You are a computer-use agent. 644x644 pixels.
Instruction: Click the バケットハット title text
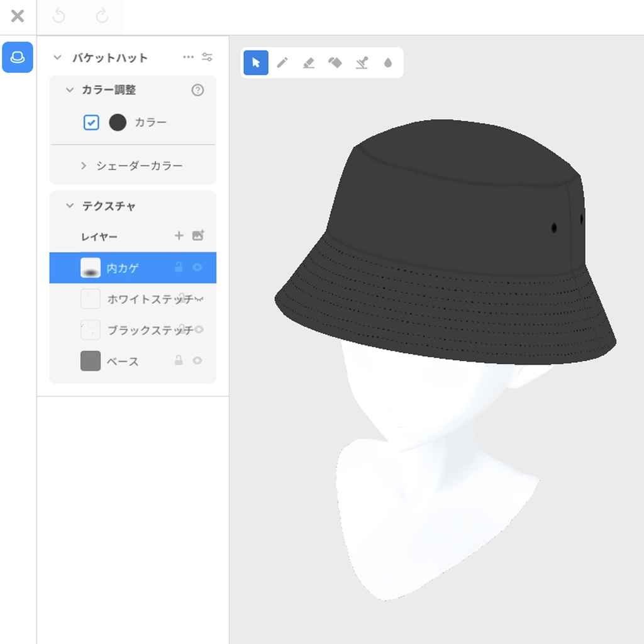(x=109, y=57)
